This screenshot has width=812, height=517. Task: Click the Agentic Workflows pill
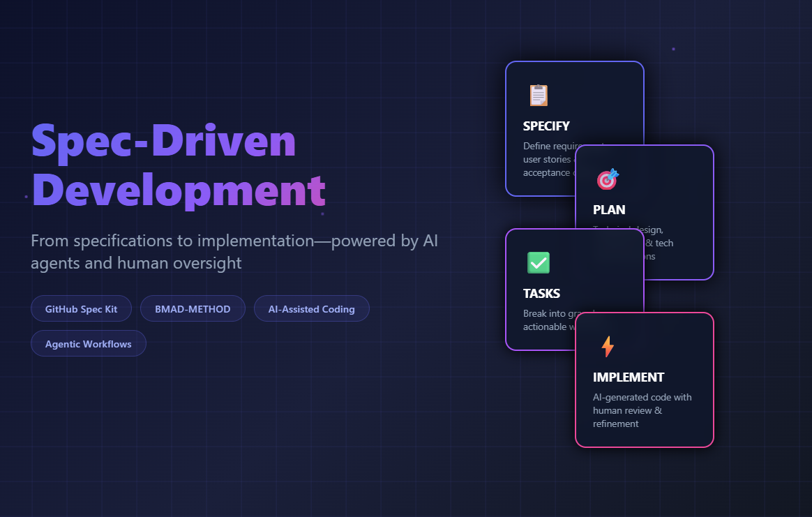[x=88, y=343]
